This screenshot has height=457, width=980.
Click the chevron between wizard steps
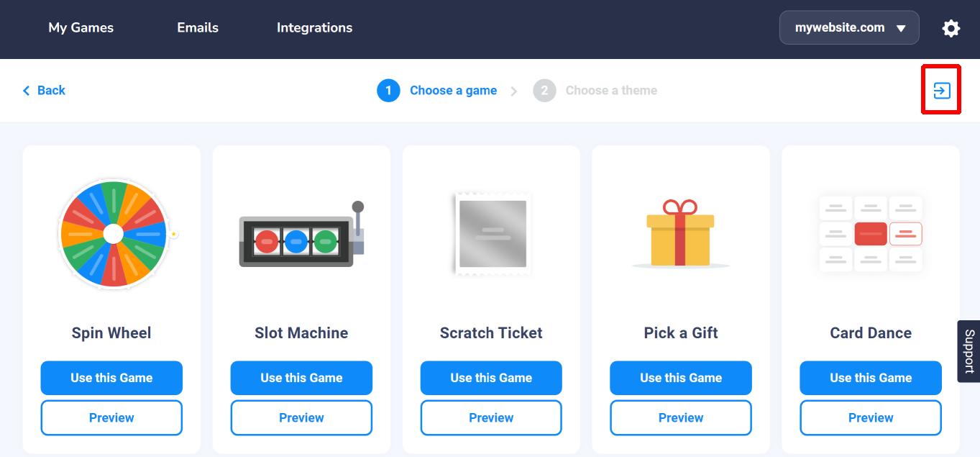513,91
